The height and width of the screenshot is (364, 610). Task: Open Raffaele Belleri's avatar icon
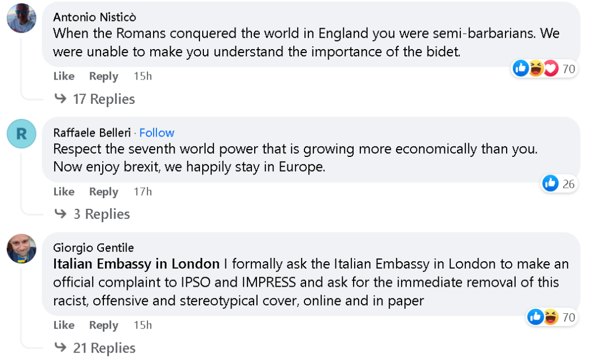point(21,134)
